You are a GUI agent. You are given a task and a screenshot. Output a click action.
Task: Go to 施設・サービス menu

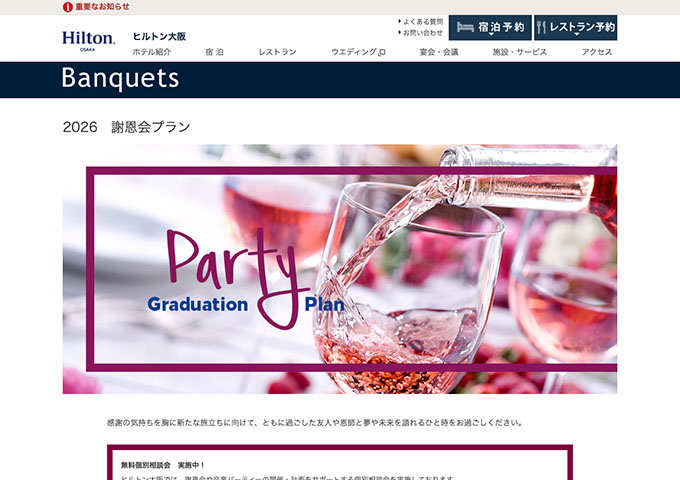coord(520,52)
